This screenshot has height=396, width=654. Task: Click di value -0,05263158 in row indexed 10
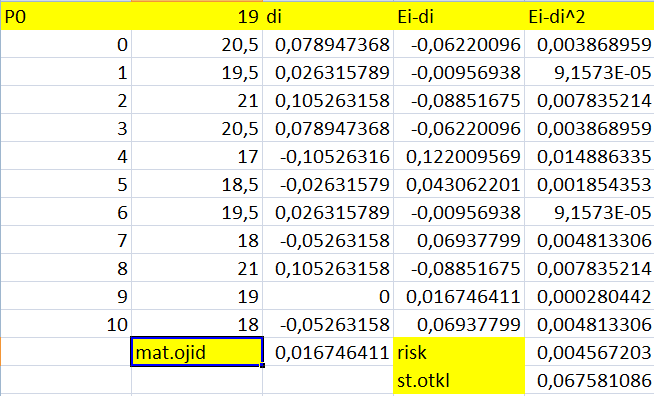click(328, 324)
